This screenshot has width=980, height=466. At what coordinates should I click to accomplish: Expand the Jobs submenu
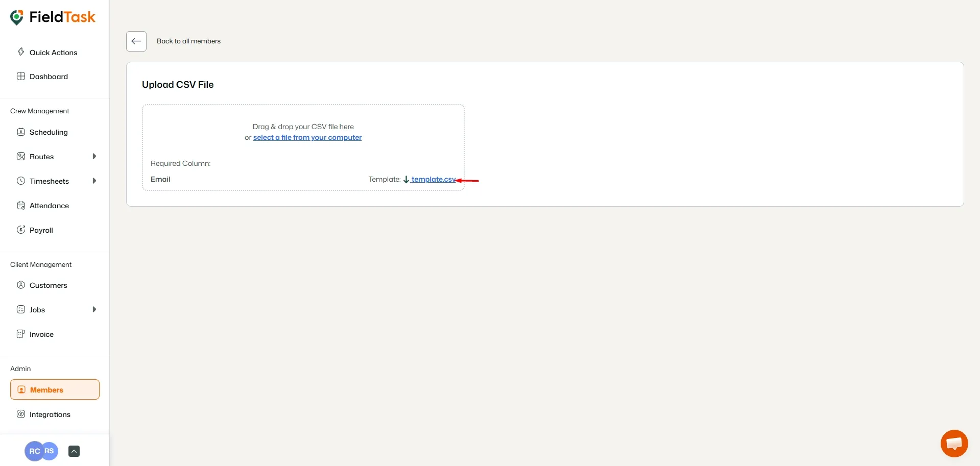coord(94,309)
